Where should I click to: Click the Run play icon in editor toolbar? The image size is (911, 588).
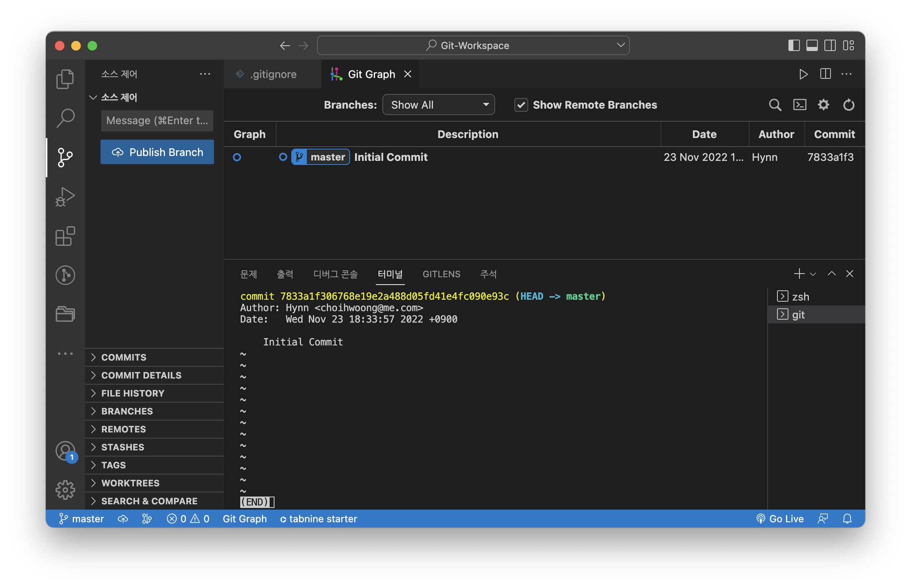click(803, 74)
